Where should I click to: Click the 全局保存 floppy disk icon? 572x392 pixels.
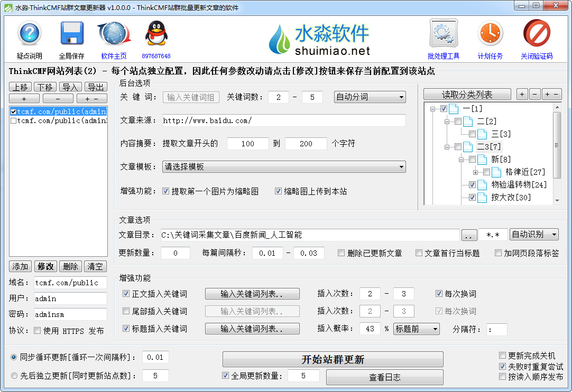click(71, 34)
